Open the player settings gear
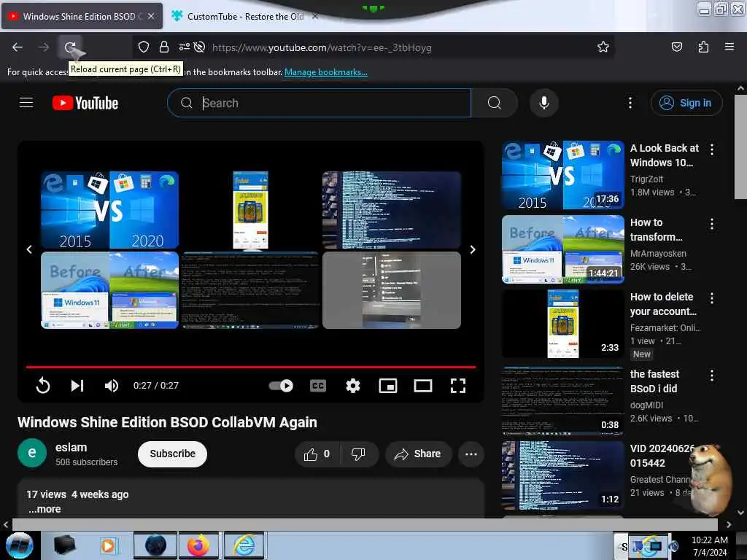The width and height of the screenshot is (747, 560). point(352,385)
